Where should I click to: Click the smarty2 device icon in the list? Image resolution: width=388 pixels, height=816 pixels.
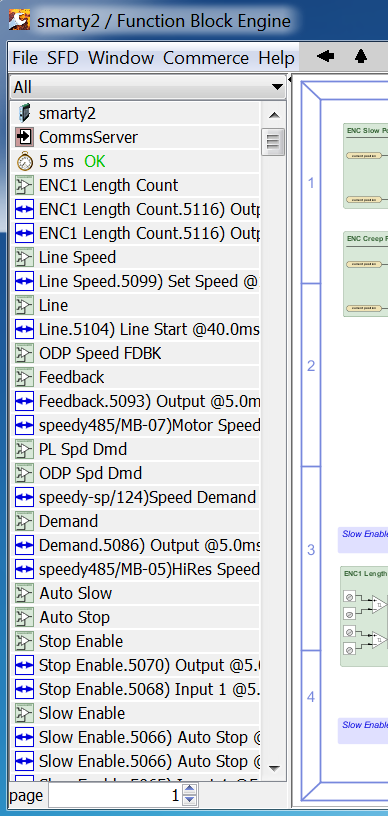click(x=24, y=113)
